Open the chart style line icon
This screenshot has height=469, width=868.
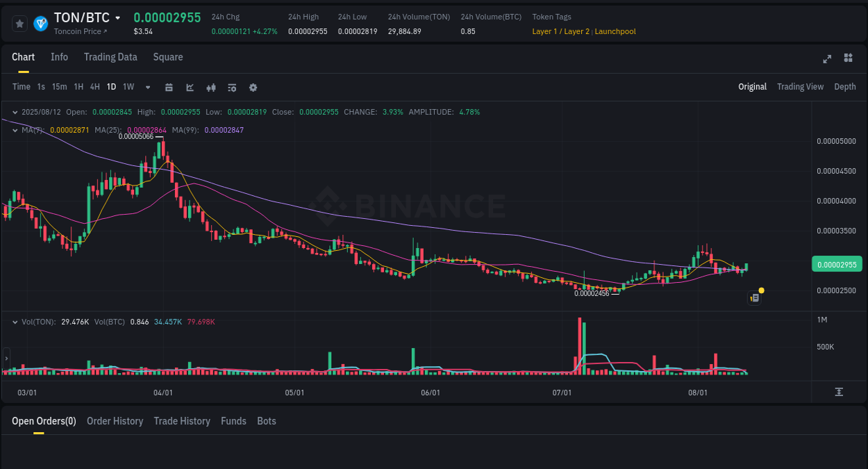189,87
